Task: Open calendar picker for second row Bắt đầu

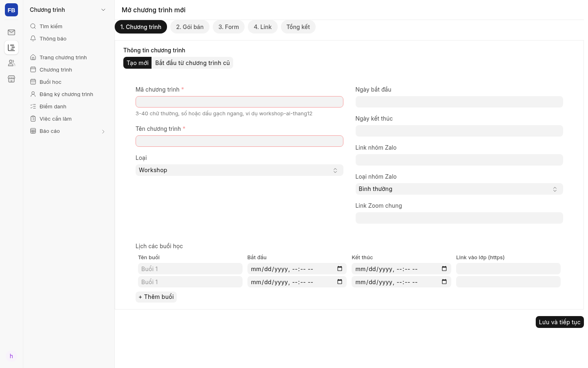Action: [340, 282]
